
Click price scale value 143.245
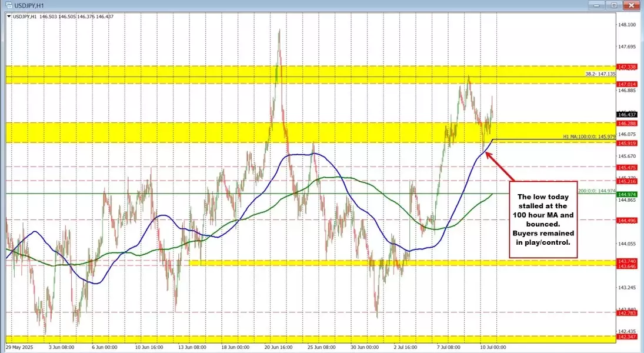[627, 288]
